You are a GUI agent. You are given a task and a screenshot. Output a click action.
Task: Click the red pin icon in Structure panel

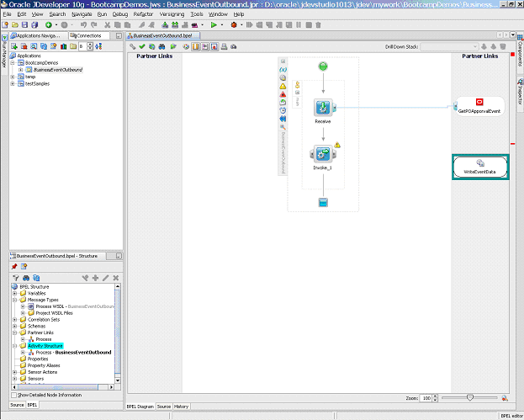[14, 266]
